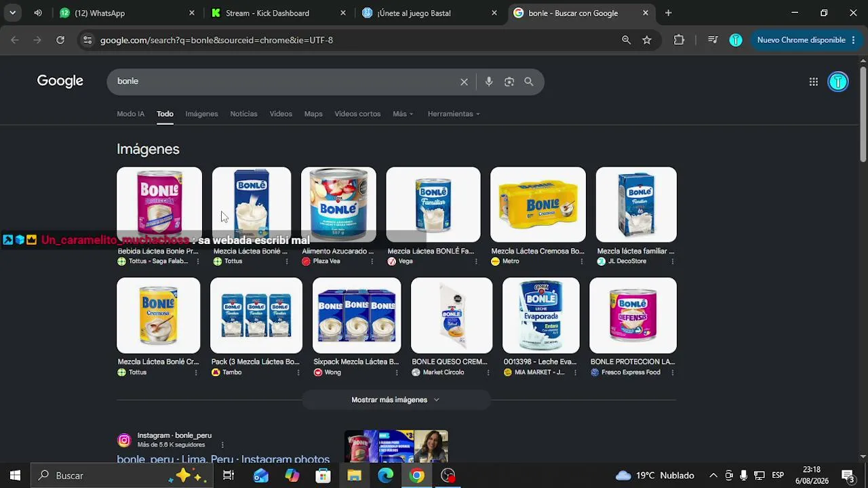View site information icon in address bar
Image resolution: width=868 pixels, height=488 pixels.
tap(87, 40)
